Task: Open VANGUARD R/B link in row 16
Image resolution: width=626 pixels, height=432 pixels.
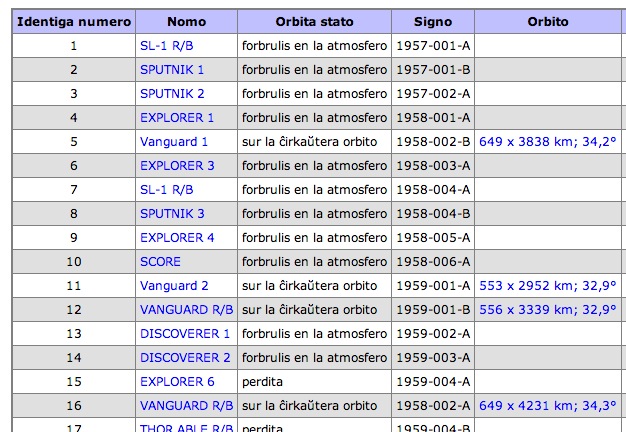Action: coord(186,406)
